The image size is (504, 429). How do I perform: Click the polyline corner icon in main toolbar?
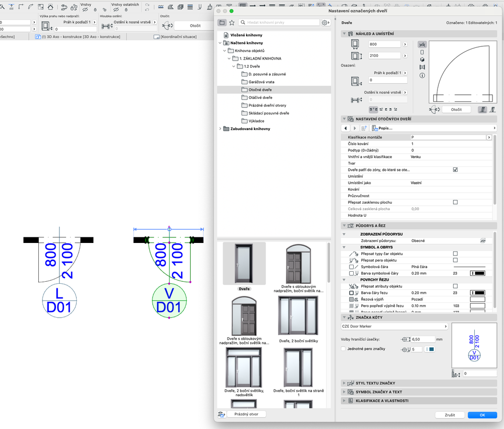(x=21, y=7)
